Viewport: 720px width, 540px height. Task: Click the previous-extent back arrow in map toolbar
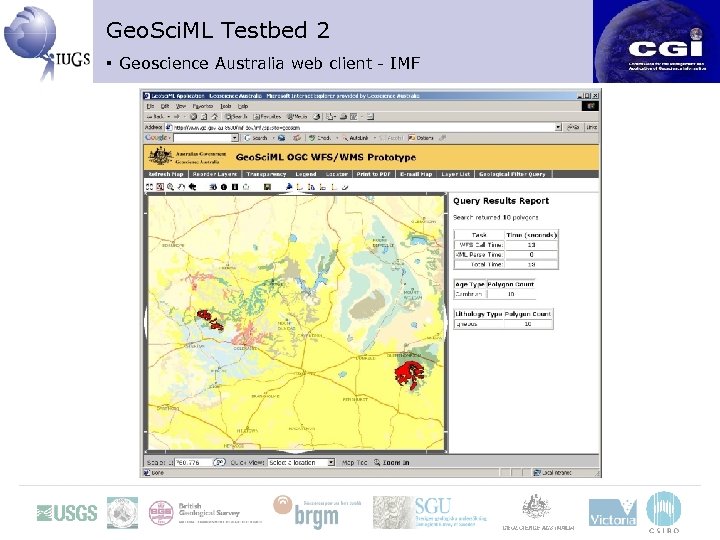[x=192, y=187]
